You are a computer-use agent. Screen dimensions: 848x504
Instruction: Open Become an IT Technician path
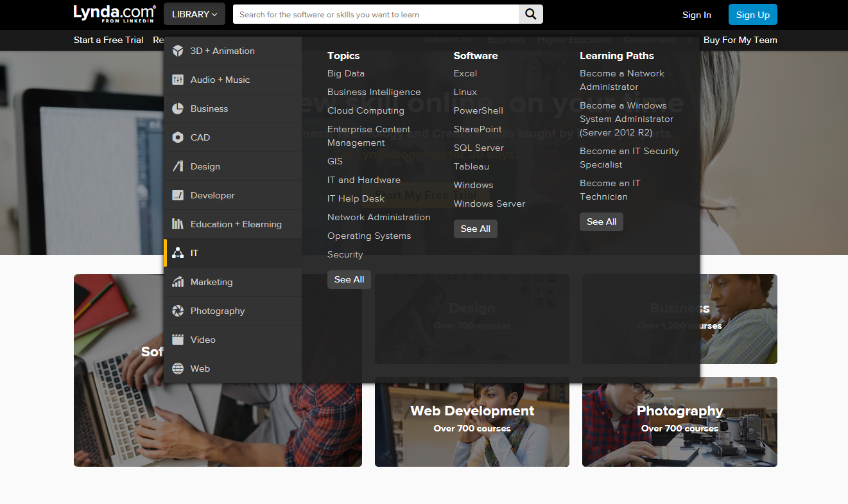coord(610,190)
